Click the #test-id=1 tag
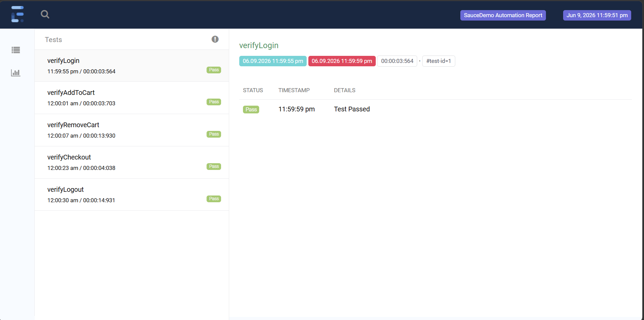Image resolution: width=644 pixels, height=320 pixels. [438, 61]
